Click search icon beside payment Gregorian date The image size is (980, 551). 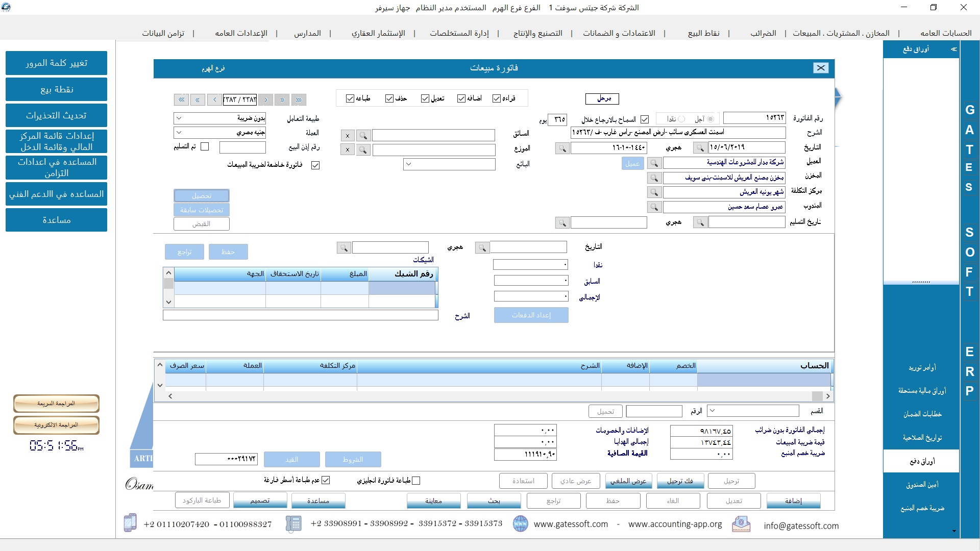pyautogui.click(x=482, y=247)
